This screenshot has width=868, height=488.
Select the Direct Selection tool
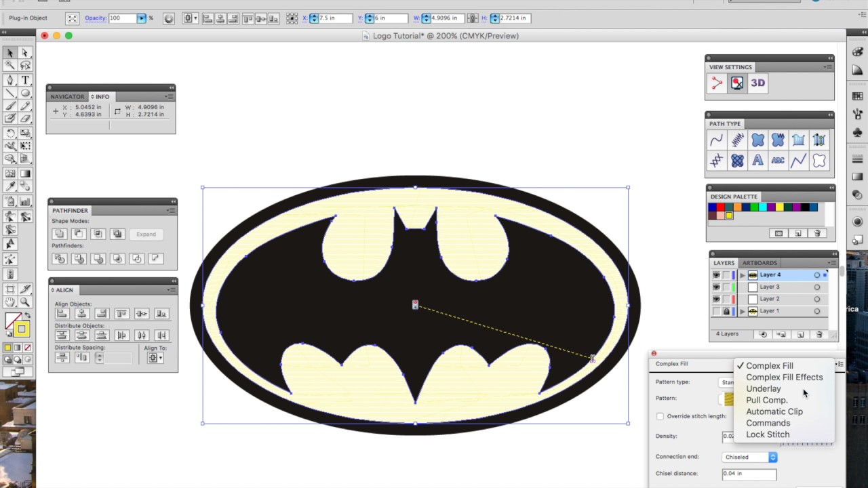coord(25,53)
